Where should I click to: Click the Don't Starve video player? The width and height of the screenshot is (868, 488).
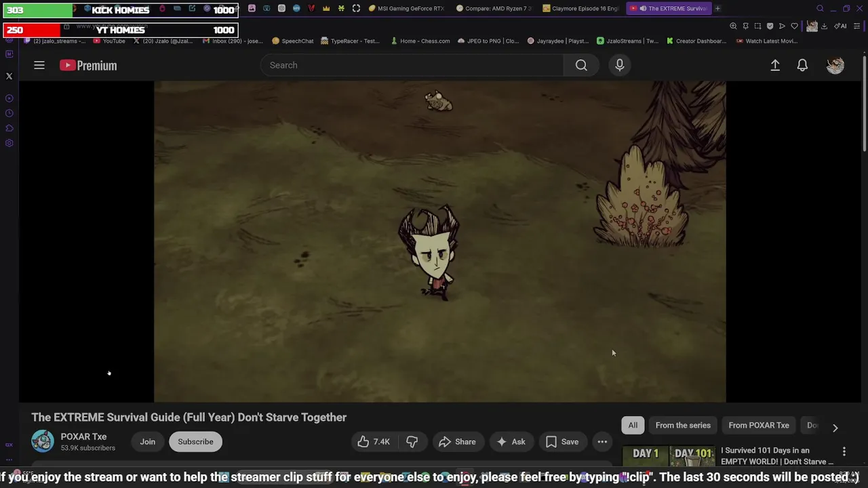[x=439, y=242]
